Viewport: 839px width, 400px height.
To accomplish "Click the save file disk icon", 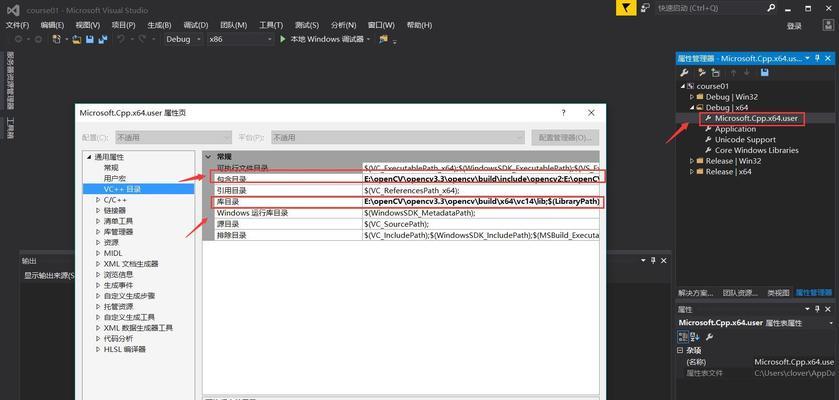I will (x=90, y=39).
